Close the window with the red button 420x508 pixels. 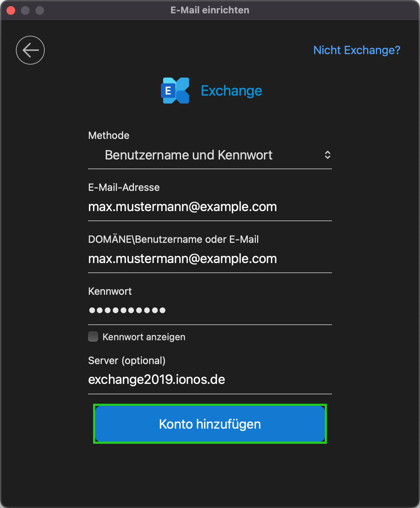click(11, 10)
